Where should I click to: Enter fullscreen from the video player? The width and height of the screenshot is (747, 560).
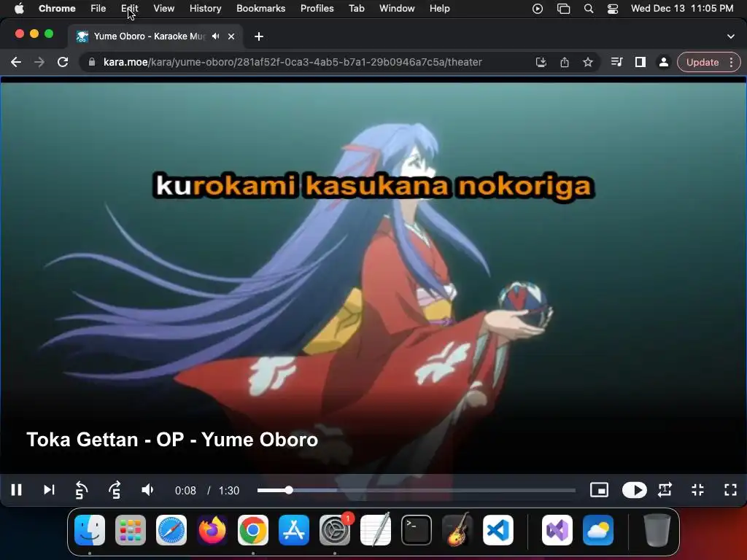pos(731,490)
